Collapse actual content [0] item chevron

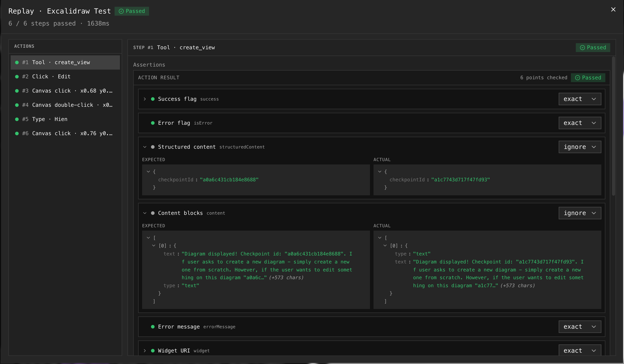click(x=385, y=246)
